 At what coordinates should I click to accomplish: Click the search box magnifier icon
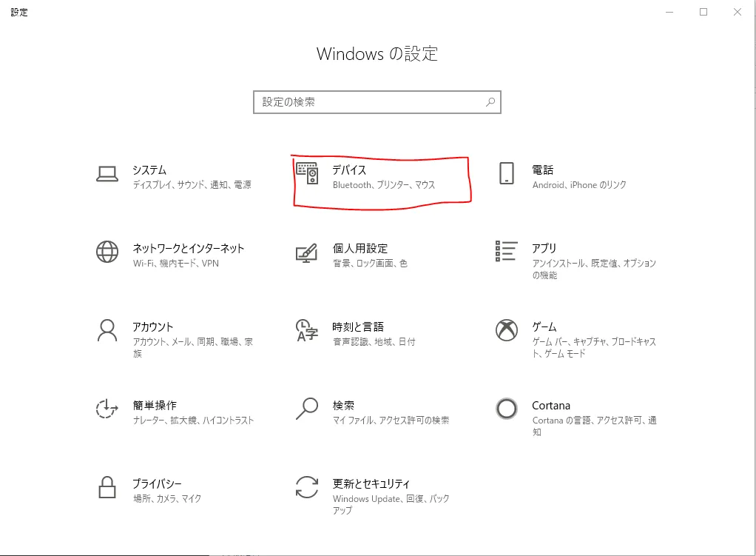tap(490, 102)
